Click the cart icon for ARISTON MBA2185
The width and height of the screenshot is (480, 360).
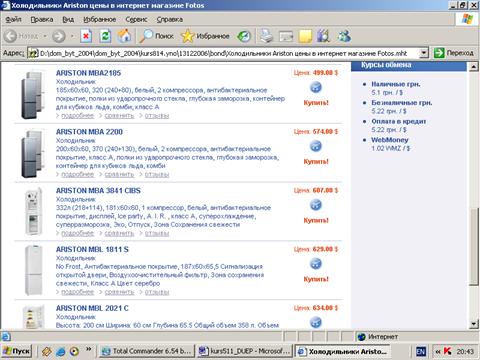pyautogui.click(x=316, y=87)
